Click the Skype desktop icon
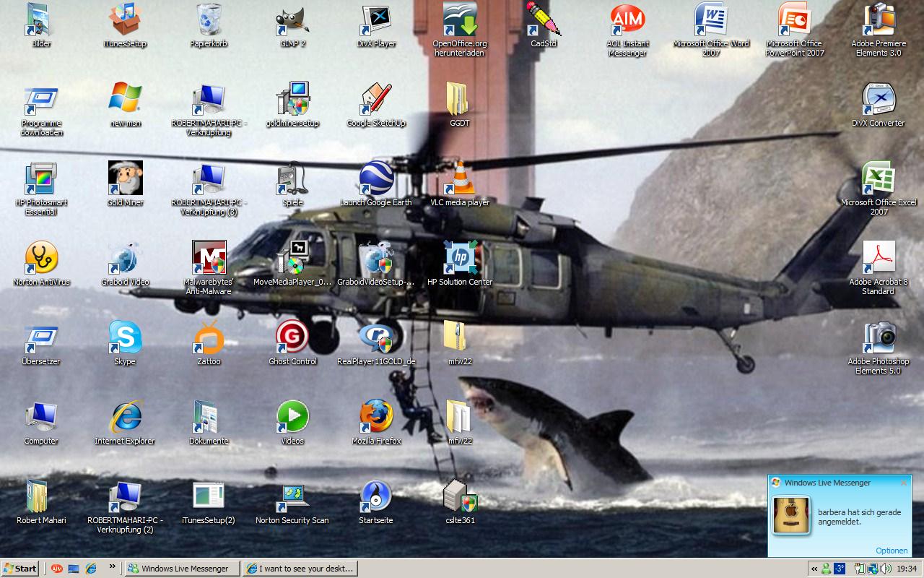This screenshot has height=578, width=924. click(125, 338)
